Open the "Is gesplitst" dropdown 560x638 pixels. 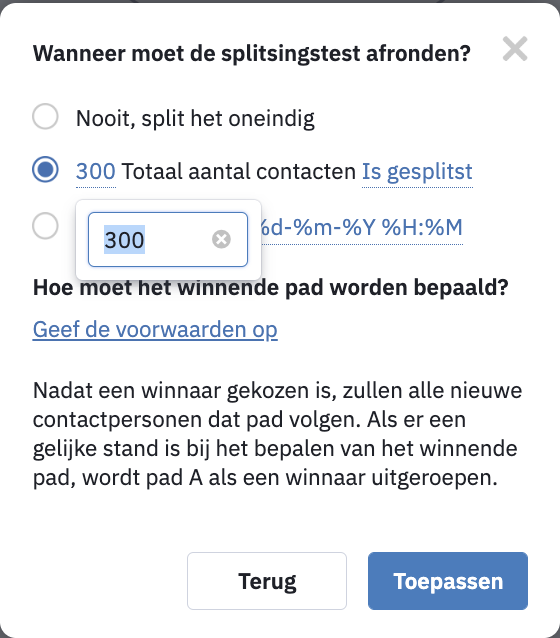417,171
